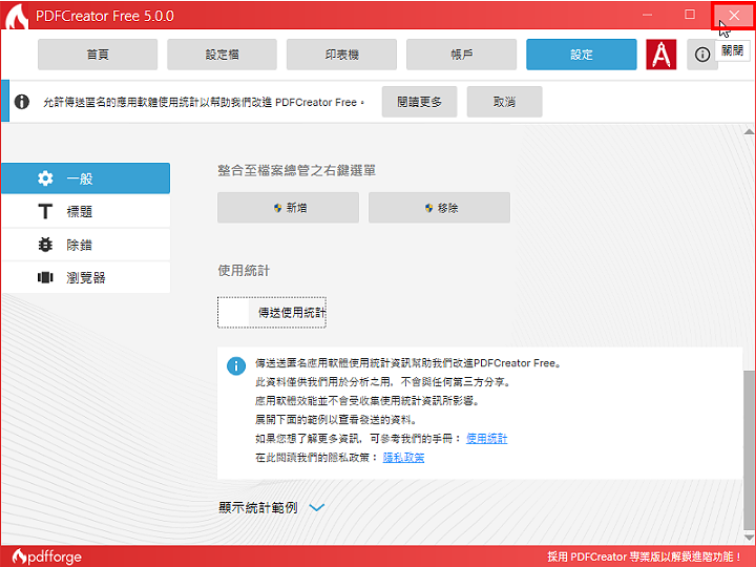Screen dimensions: 756x567
Task: Open 除錯 debug section in sidebar
Action: coord(85,244)
